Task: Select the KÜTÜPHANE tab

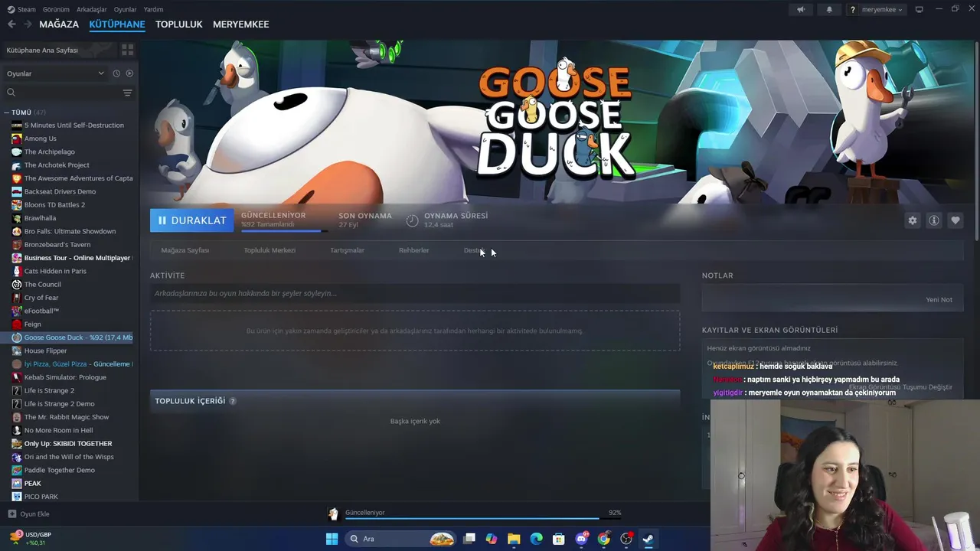Action: click(x=117, y=24)
